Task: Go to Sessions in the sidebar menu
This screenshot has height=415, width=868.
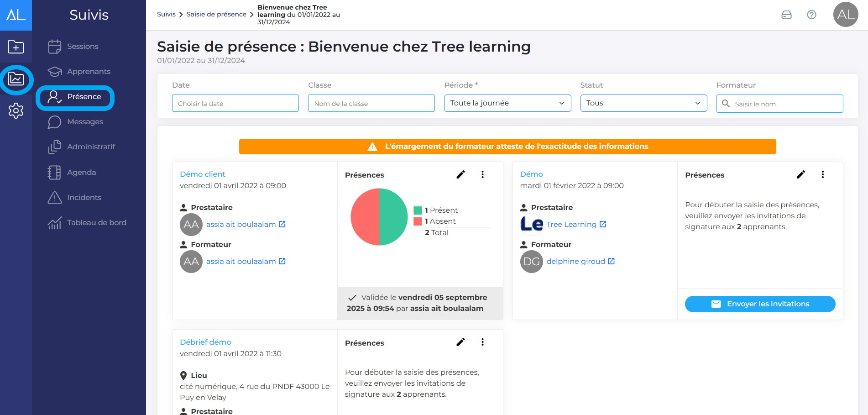Action: [x=82, y=46]
